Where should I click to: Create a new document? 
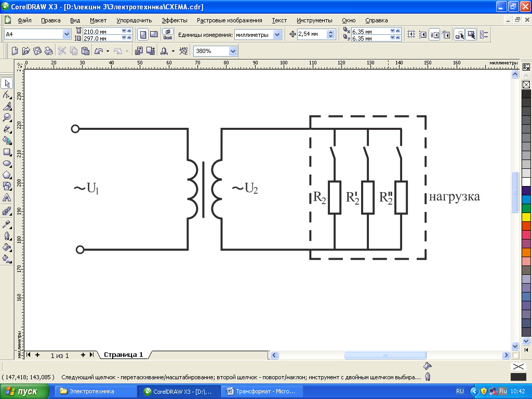tap(15, 51)
